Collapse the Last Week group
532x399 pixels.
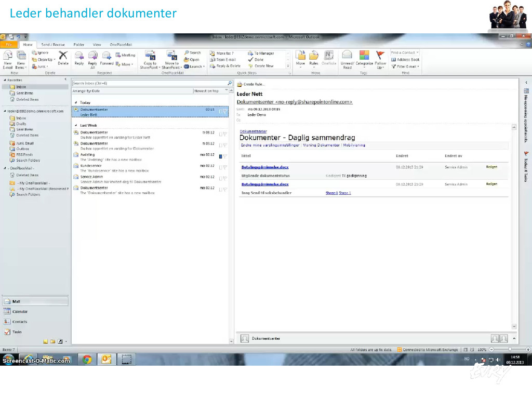(x=76, y=126)
